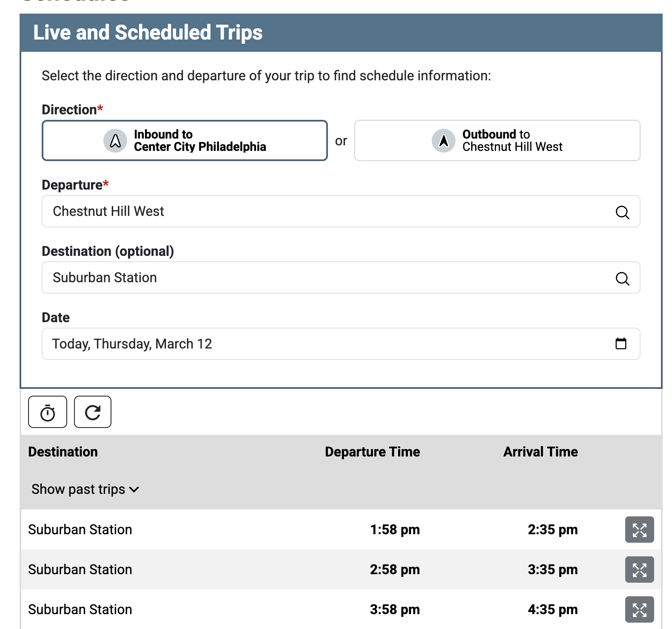Image resolution: width=672 pixels, height=629 pixels.
Task: Click the Departure Time column header
Action: coord(372,452)
